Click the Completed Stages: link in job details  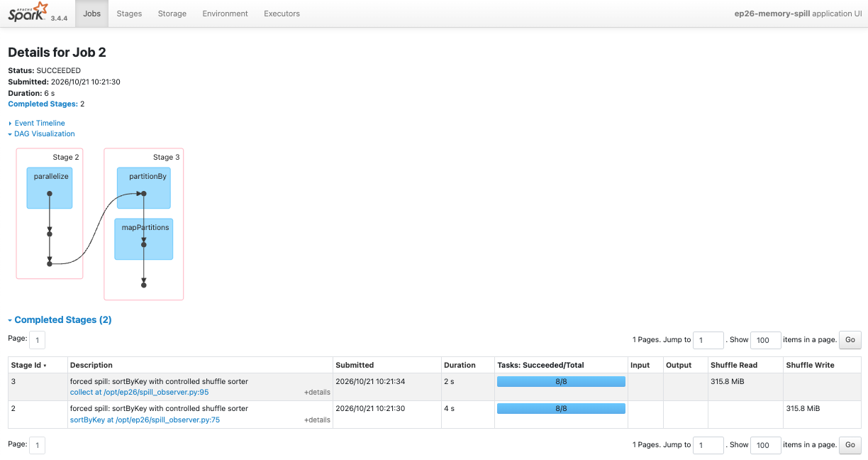(43, 104)
